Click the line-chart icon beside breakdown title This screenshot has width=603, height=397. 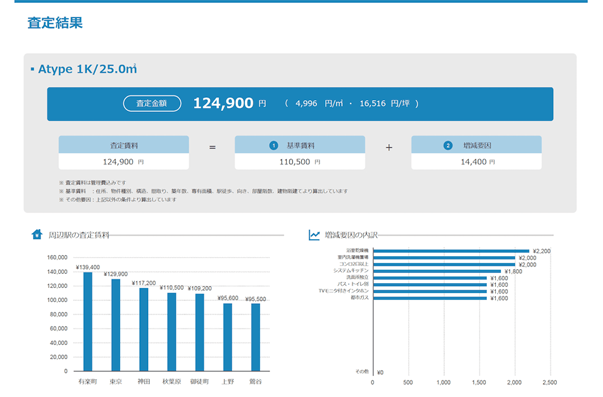point(314,235)
